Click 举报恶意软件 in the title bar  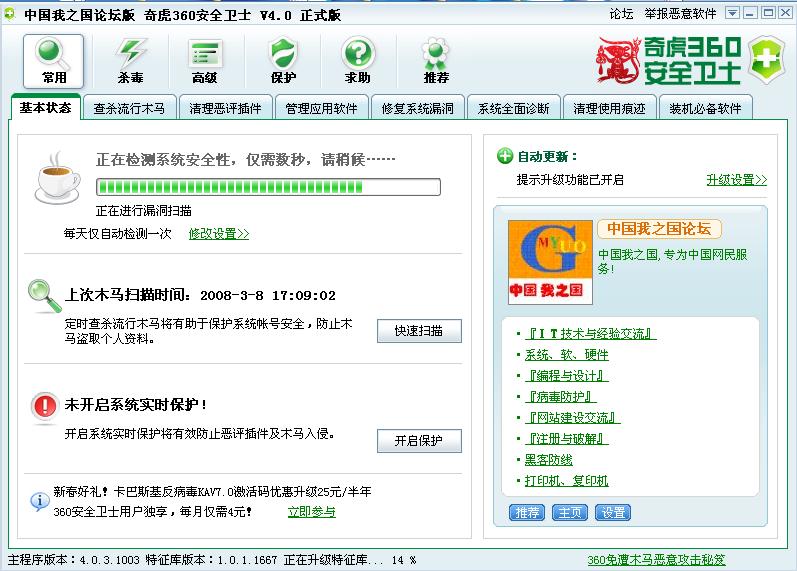coord(680,14)
